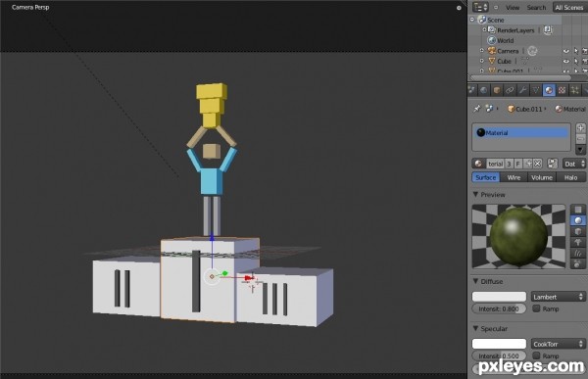
Task: Open the outliner Search menu
Action: click(536, 8)
